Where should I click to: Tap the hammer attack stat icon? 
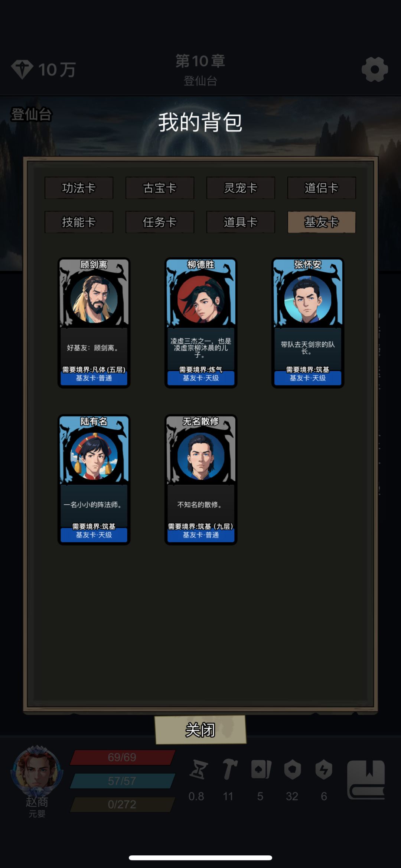(x=229, y=769)
